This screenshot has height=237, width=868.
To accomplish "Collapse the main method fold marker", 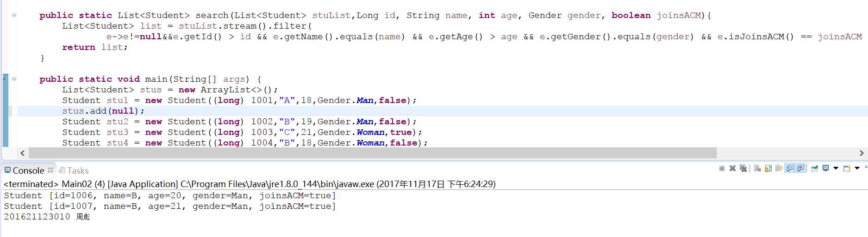I will (14, 79).
